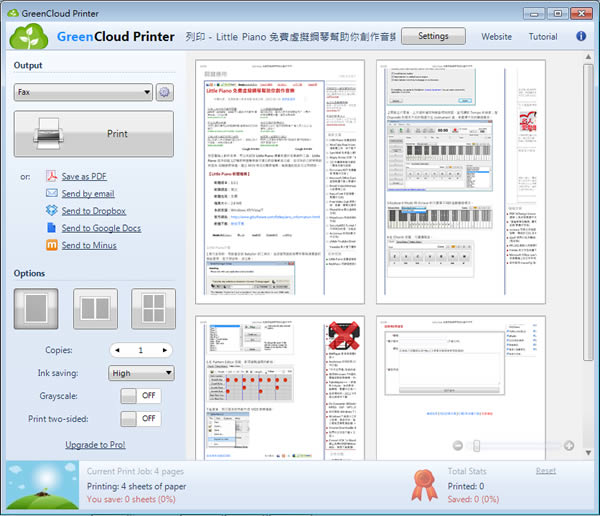Select two pages per sheet layout
Viewport: 600px width, 516px height.
pyautogui.click(x=94, y=310)
